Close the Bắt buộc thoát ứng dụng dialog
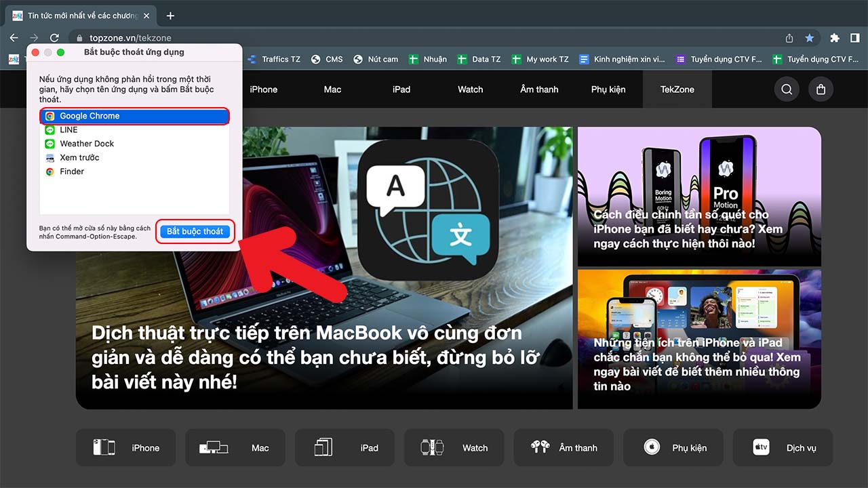 [x=35, y=52]
